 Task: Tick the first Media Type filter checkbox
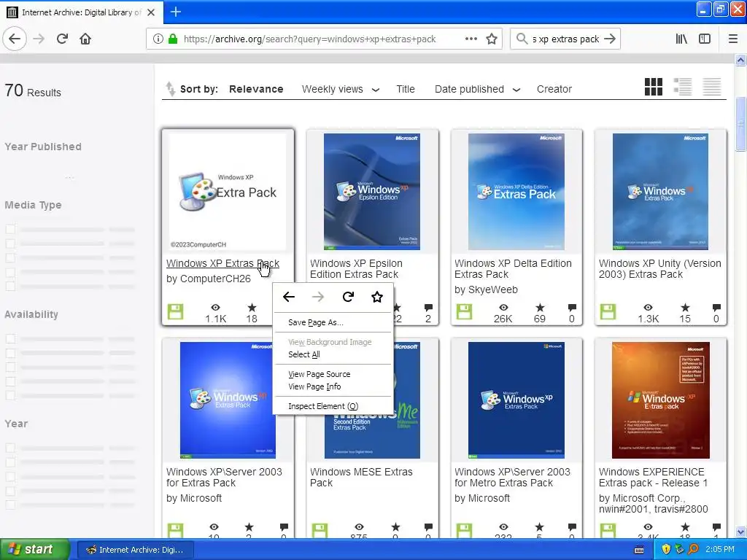pyautogui.click(x=10, y=229)
